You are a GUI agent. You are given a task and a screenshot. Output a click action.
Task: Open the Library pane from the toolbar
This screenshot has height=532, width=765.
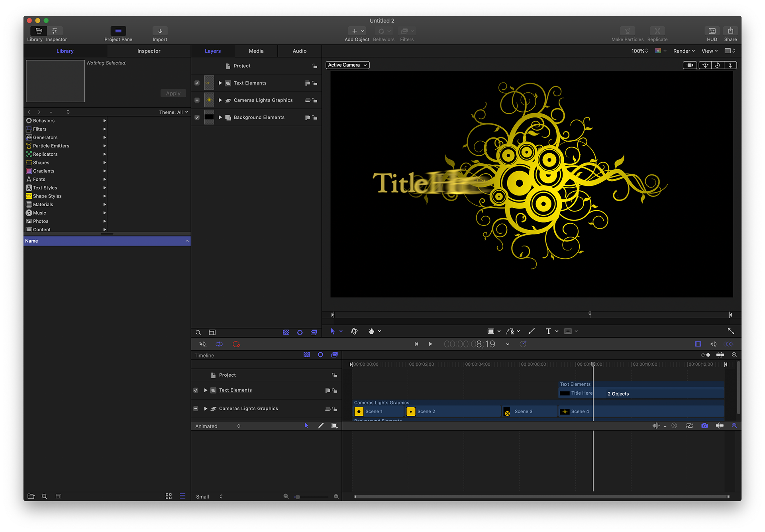pos(39,31)
